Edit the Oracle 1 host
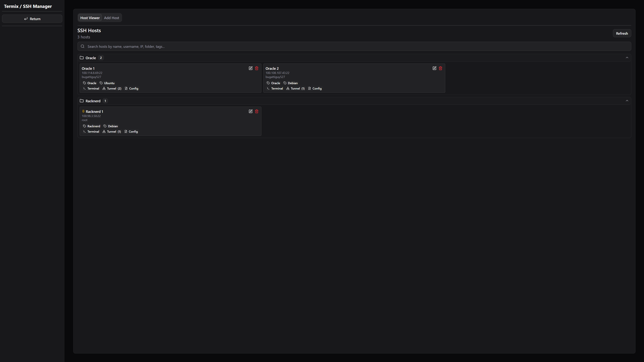This screenshot has height=362, width=644. click(250, 68)
